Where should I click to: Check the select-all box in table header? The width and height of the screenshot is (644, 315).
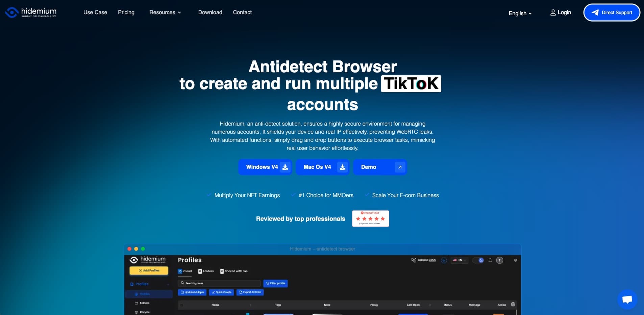[x=181, y=305]
